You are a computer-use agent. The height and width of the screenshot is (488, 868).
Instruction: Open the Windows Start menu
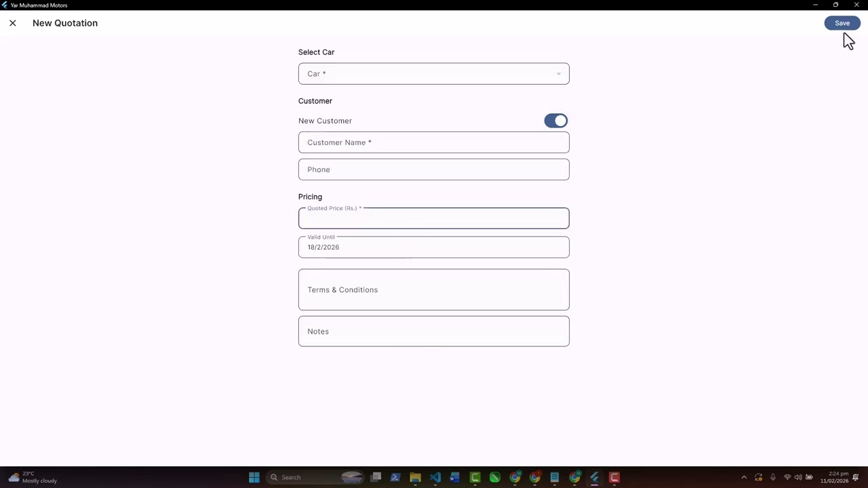click(254, 477)
